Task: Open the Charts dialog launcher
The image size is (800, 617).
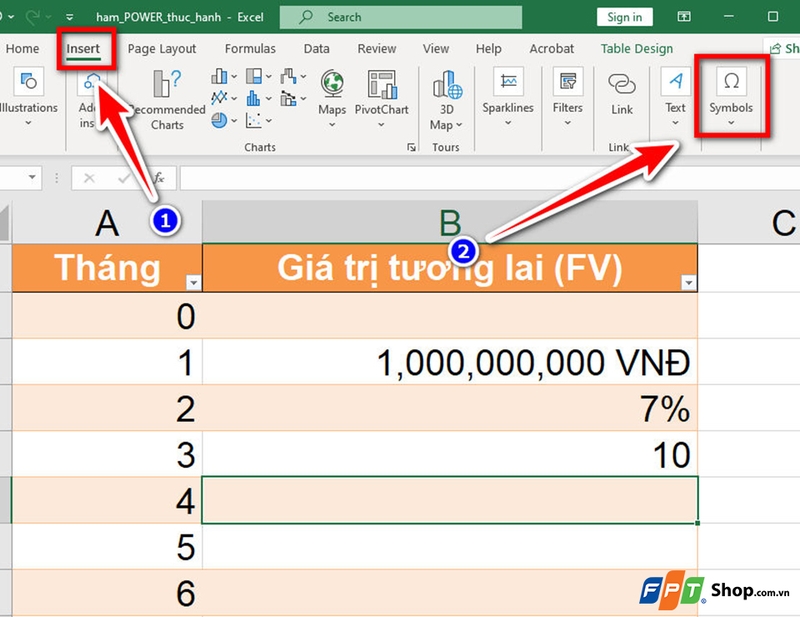Action: (x=411, y=146)
